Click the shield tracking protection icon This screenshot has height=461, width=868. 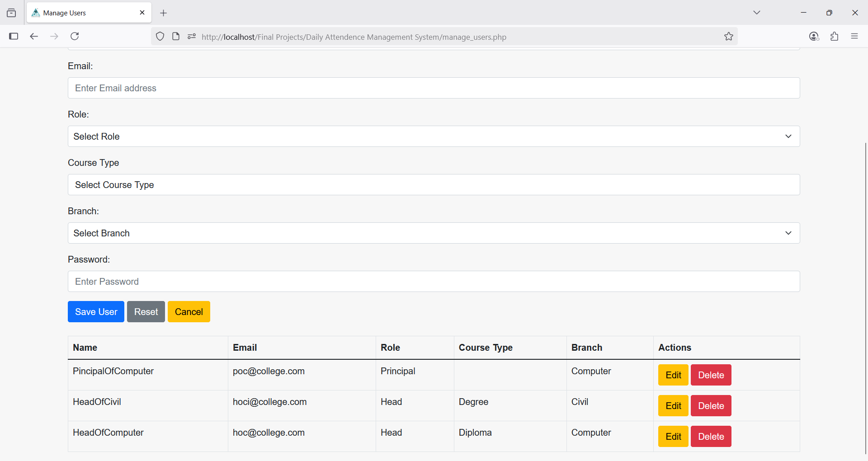pos(160,37)
